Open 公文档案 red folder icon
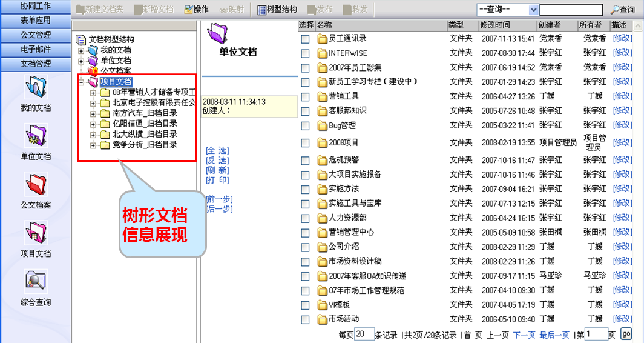 pyautogui.click(x=35, y=185)
